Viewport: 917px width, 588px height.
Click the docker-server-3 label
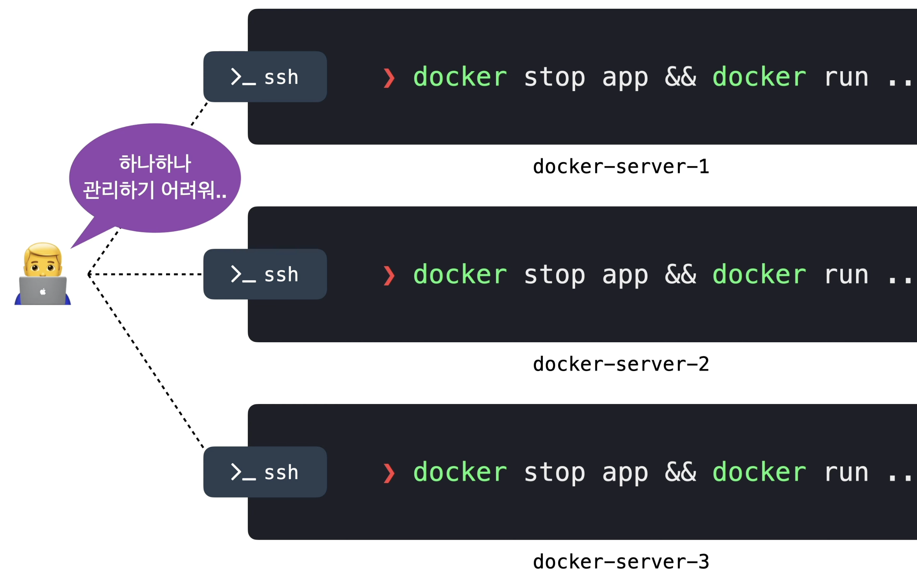[x=621, y=562]
